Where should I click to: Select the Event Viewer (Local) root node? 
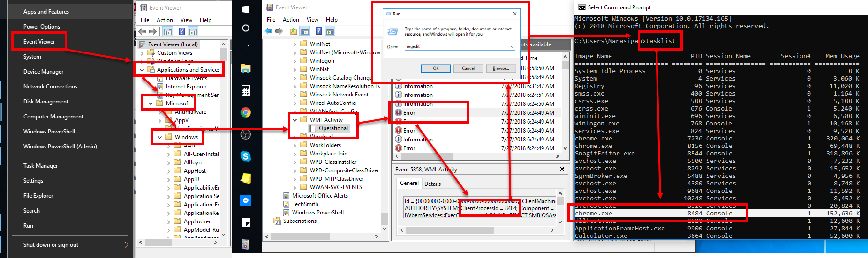(x=173, y=44)
